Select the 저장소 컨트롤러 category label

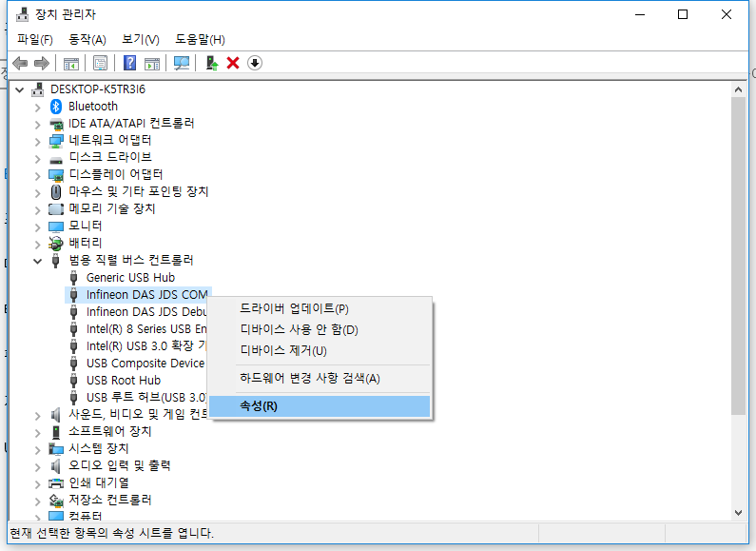coord(110,500)
